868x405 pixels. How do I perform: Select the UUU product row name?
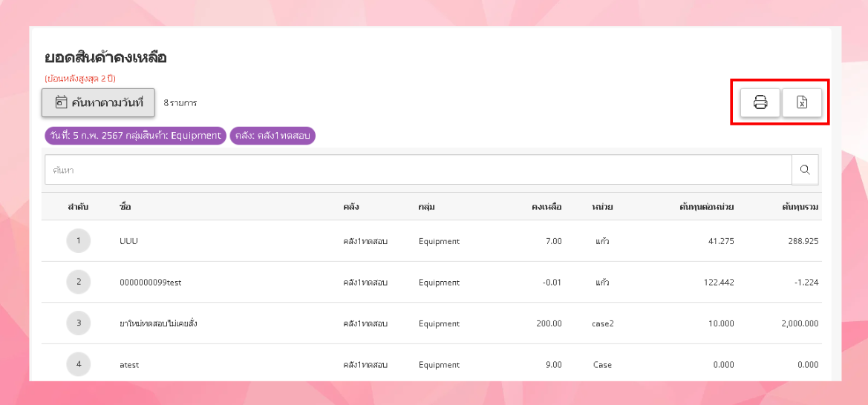128,241
